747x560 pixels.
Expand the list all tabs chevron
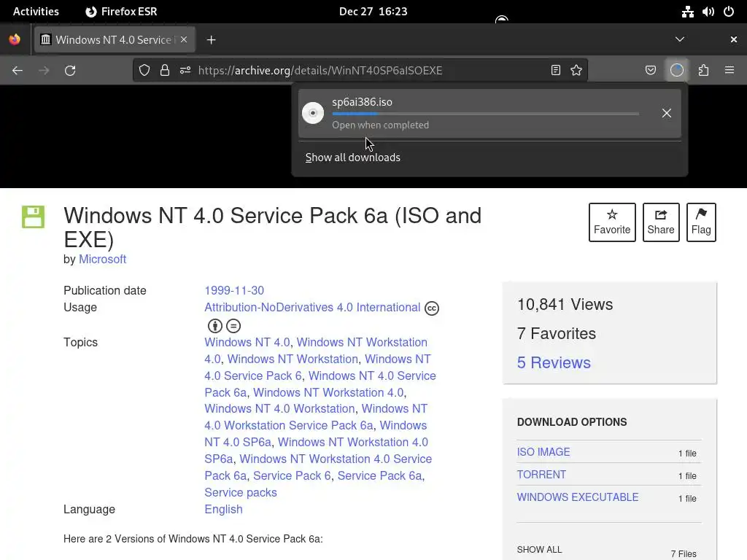(680, 39)
